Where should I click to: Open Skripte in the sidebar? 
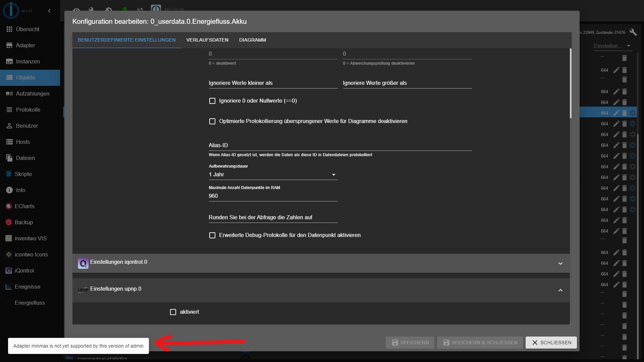pos(30,174)
